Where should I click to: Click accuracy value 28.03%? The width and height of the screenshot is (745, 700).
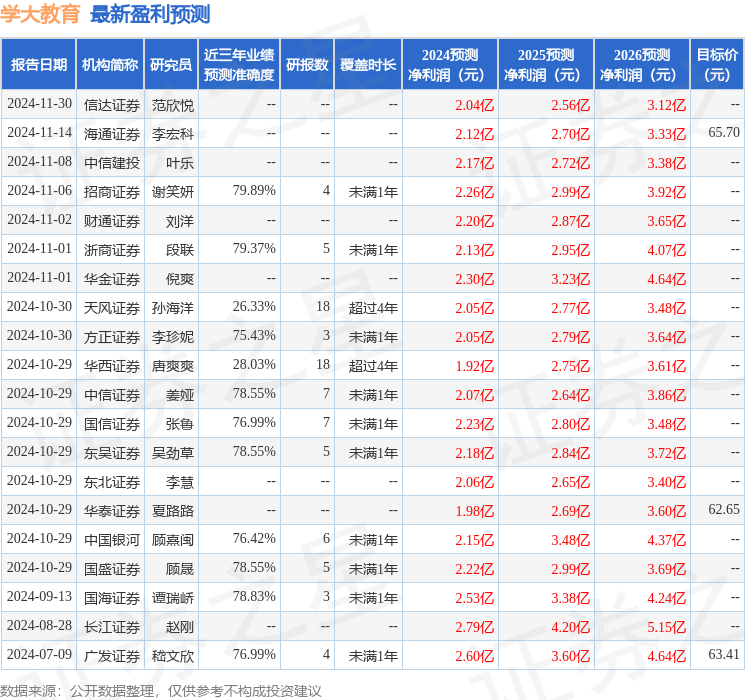(254, 364)
